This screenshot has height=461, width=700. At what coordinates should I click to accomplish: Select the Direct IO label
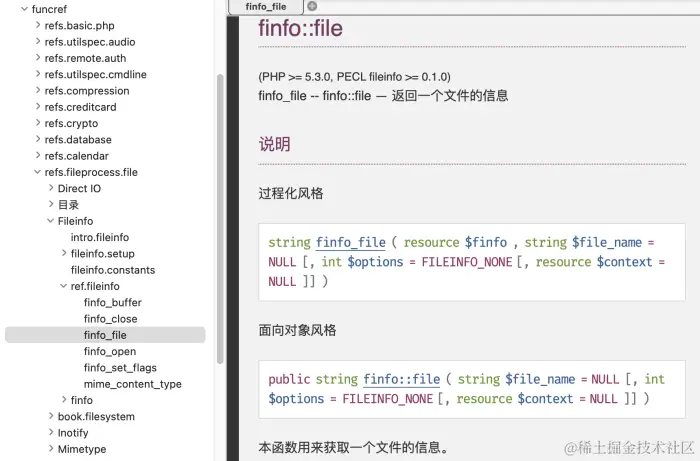79,188
